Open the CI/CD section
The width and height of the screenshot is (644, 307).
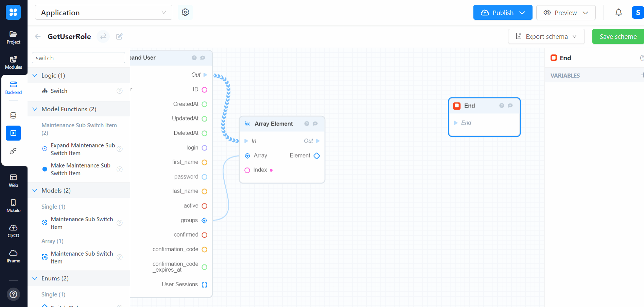tap(13, 231)
